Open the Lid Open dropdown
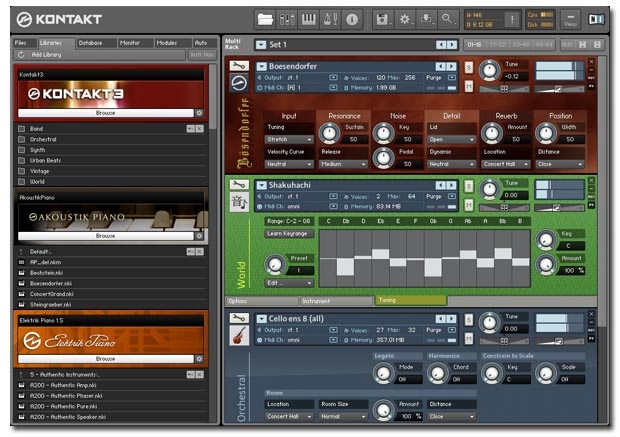 point(451,140)
